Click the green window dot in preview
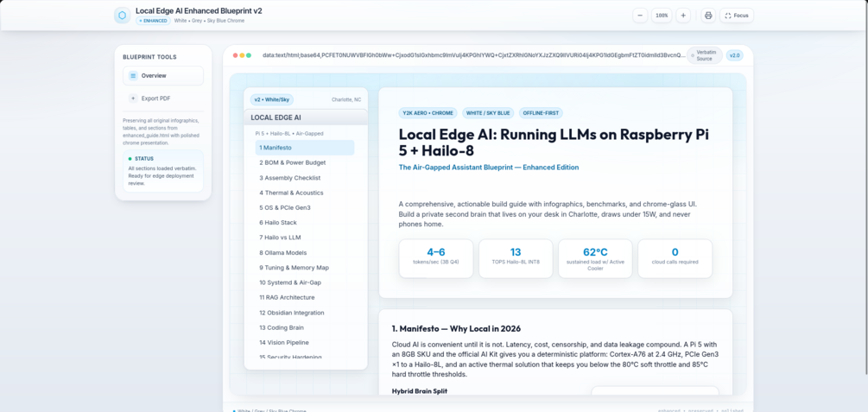The image size is (868, 412). [249, 55]
